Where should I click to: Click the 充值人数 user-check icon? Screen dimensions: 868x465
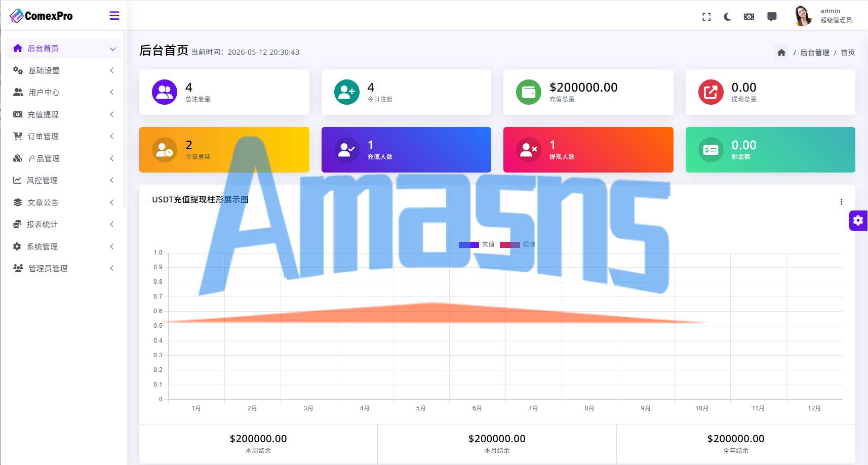coord(347,150)
